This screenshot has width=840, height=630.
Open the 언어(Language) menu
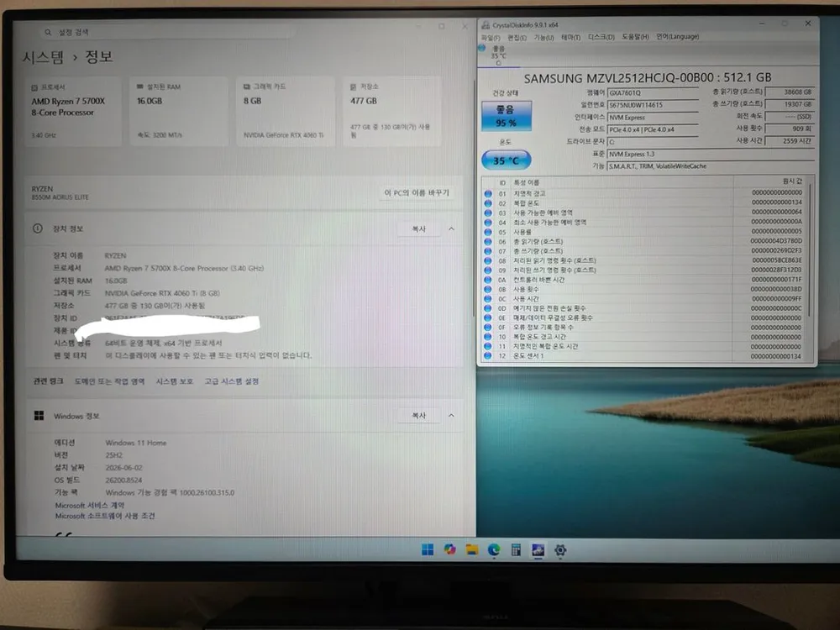(x=678, y=36)
